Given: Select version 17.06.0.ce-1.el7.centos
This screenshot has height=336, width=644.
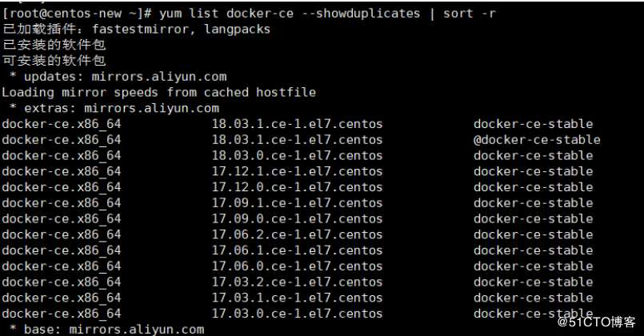Looking at the screenshot, I should pyautogui.click(x=297, y=266).
